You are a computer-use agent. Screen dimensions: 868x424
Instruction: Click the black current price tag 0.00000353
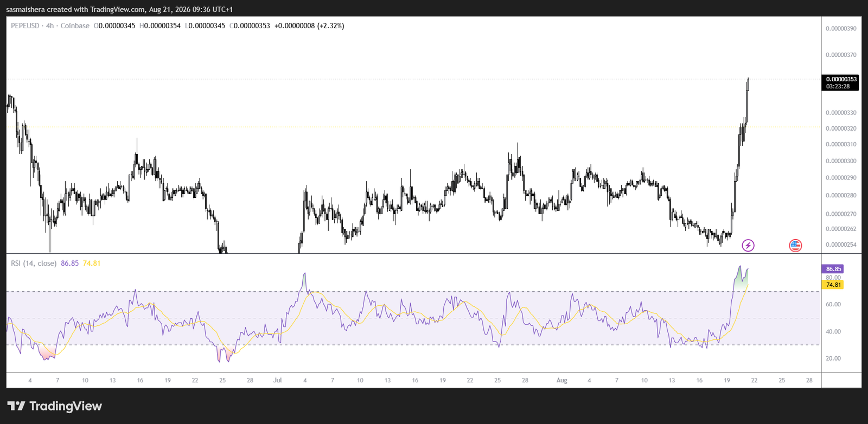click(841, 79)
